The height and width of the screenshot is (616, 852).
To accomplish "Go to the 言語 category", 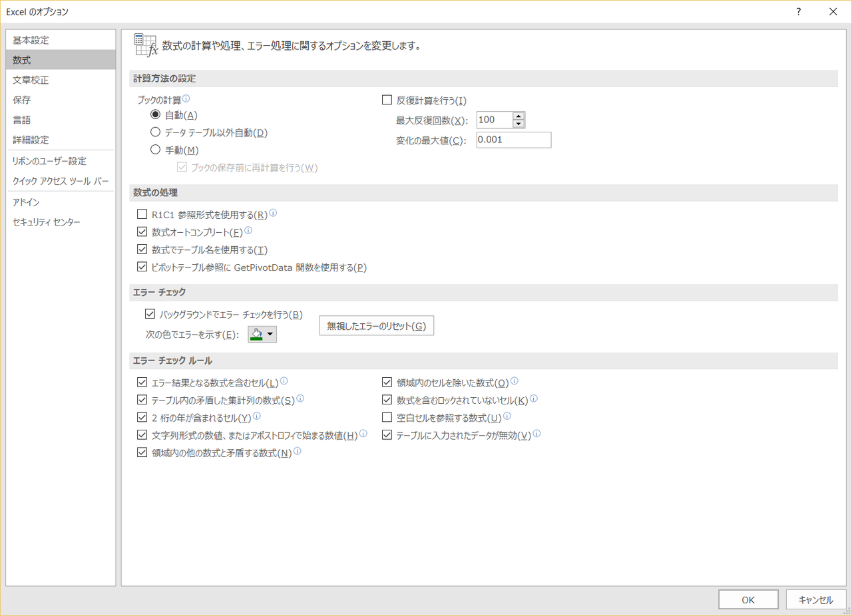I will click(x=61, y=120).
